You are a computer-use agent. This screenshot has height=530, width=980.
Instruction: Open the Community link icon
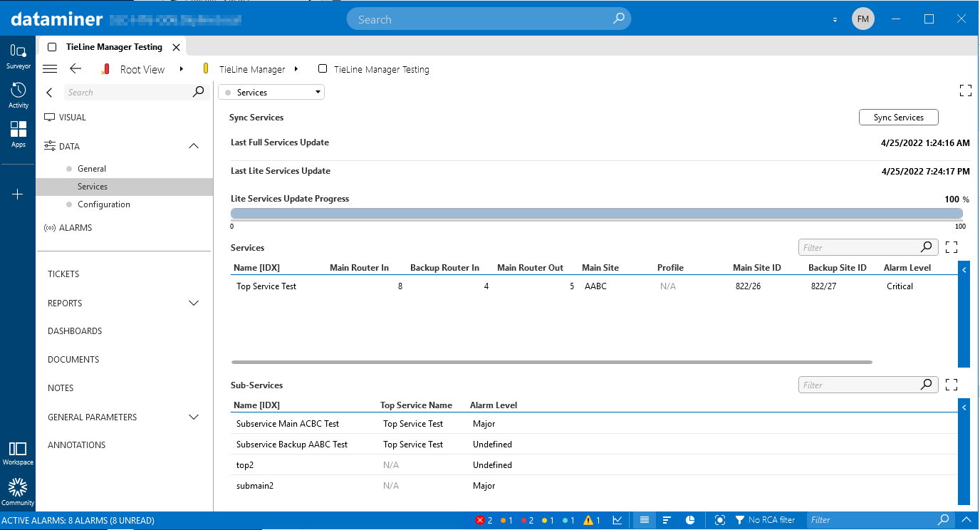18,492
